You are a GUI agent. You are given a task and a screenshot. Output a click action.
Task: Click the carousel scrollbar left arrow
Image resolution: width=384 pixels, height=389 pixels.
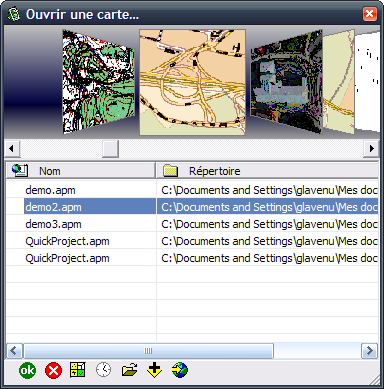pos(12,148)
